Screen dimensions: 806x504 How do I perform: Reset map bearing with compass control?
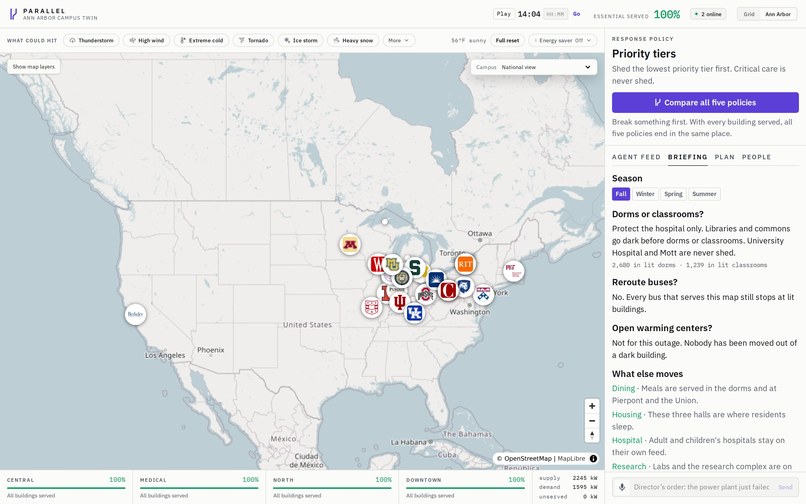[592, 436]
